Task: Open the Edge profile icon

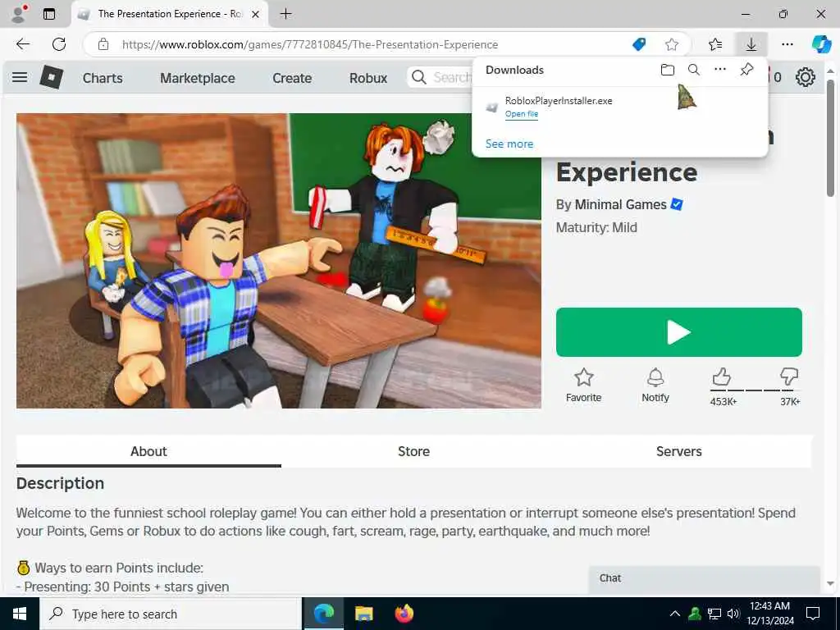Action: click(x=20, y=14)
